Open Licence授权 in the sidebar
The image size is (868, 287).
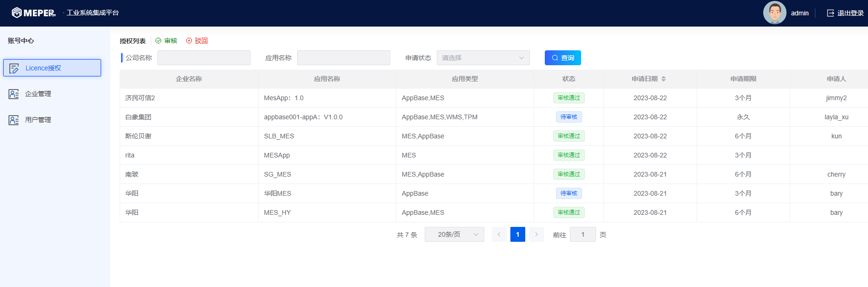click(x=52, y=68)
